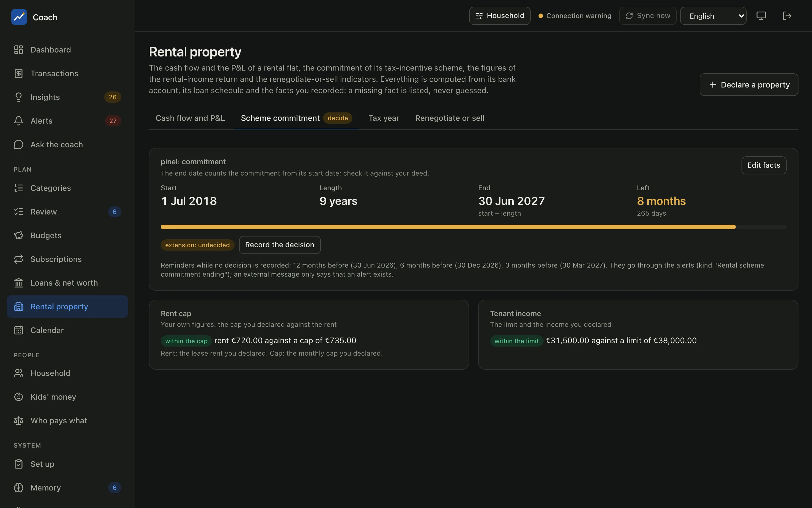The image size is (812, 508).
Task: Click the Review 6 count badge
Action: 114,212
